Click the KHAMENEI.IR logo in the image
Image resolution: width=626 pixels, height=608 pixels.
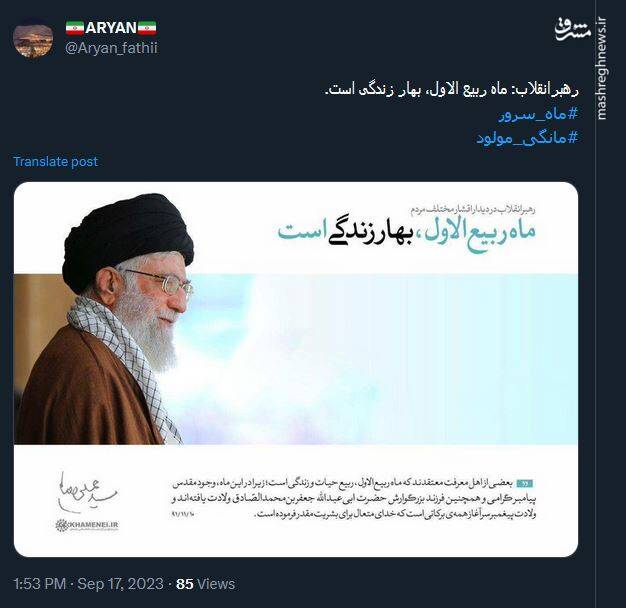click(x=87, y=525)
